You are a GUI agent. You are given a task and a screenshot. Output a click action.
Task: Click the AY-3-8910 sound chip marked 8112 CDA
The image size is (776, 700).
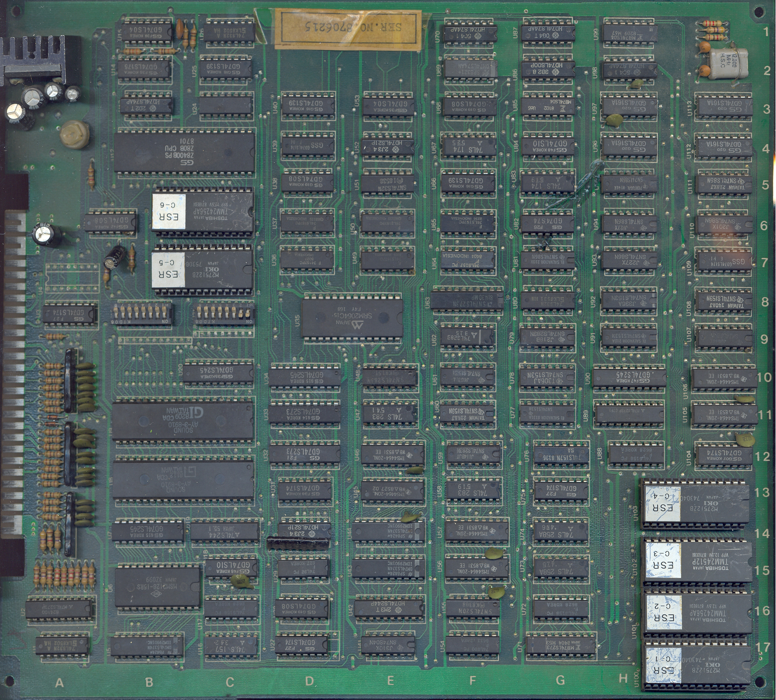(x=183, y=480)
